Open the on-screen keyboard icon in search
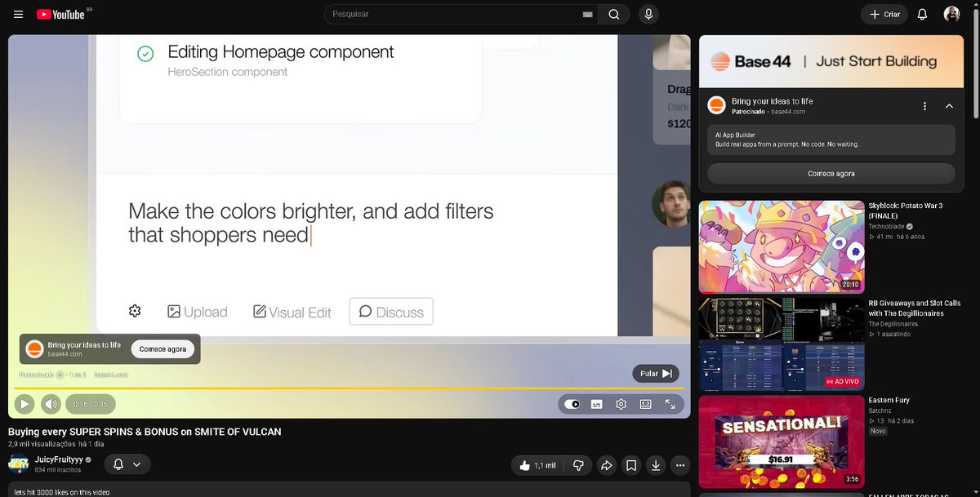Viewport: 980px width, 497px height. click(x=587, y=15)
